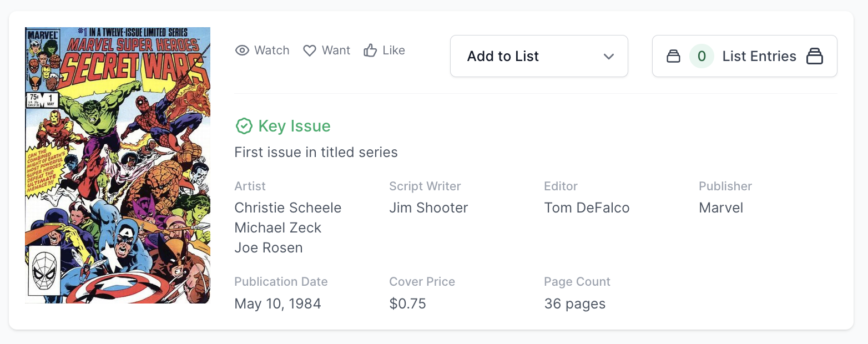Image resolution: width=868 pixels, height=344 pixels.
Task: Click the Key Issue heading
Action: 294,126
